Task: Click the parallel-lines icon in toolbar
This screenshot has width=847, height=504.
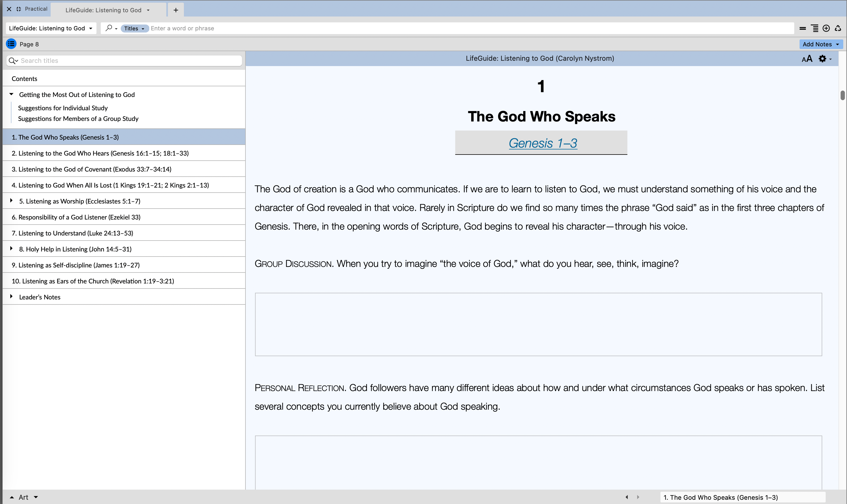Action: (802, 29)
